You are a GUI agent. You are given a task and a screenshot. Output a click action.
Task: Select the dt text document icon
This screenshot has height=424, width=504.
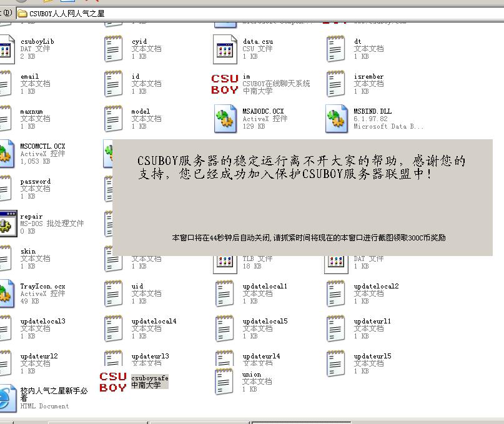pos(335,49)
